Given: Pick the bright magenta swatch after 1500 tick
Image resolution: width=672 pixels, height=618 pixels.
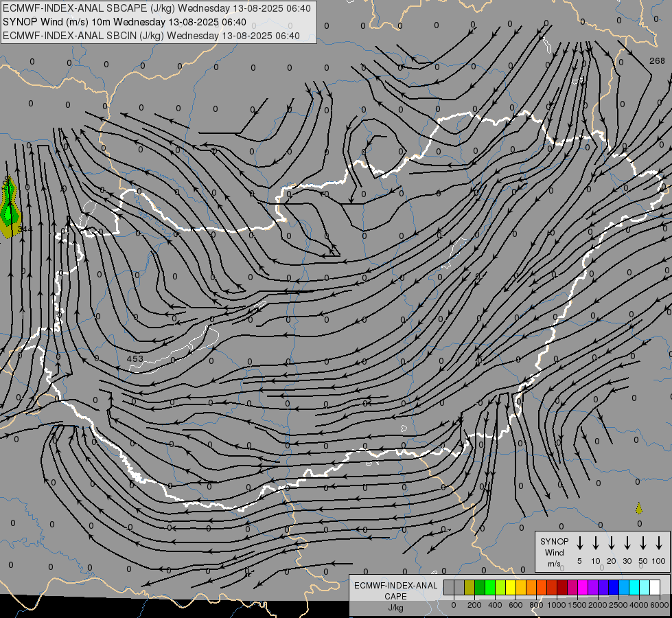Looking at the screenshot, I should coord(583,588).
